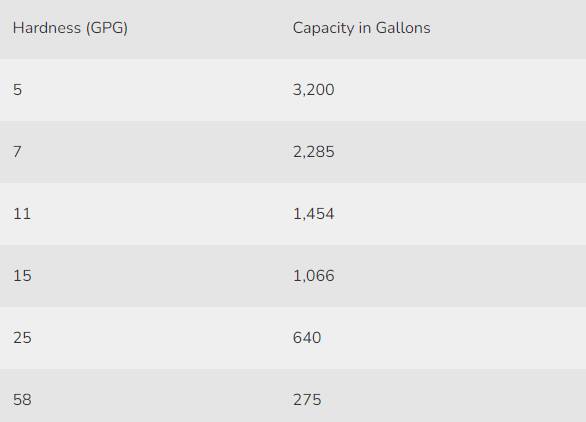Click the (GPG) text in header
586x422 pixels.
point(107,28)
